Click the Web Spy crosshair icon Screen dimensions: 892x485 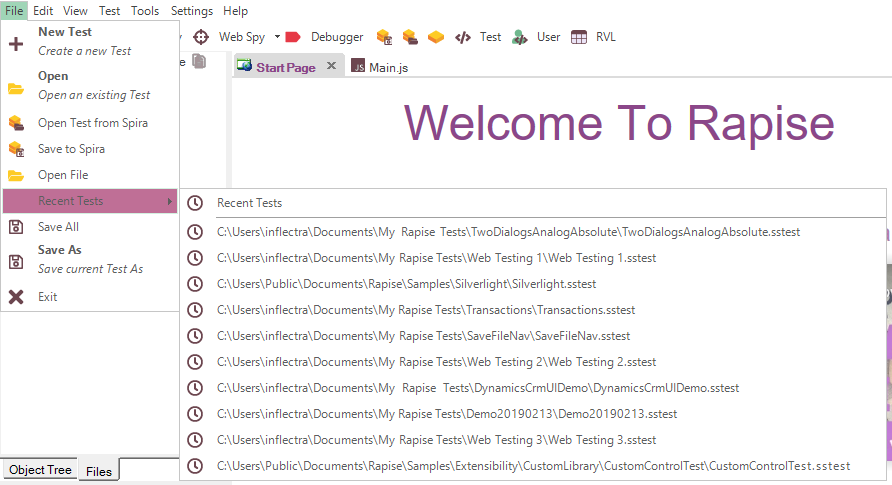pyautogui.click(x=201, y=37)
